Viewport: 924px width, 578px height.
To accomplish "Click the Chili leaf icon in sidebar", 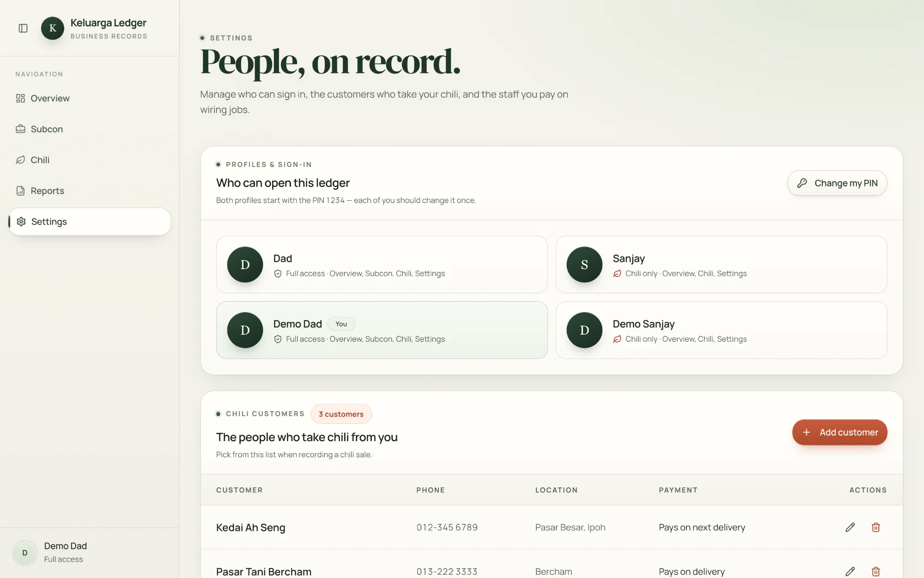I will pos(20,160).
